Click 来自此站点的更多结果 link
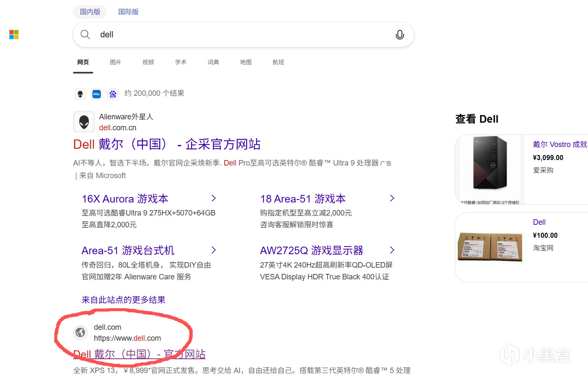Viewport: 588px width, 376px height. (123, 300)
